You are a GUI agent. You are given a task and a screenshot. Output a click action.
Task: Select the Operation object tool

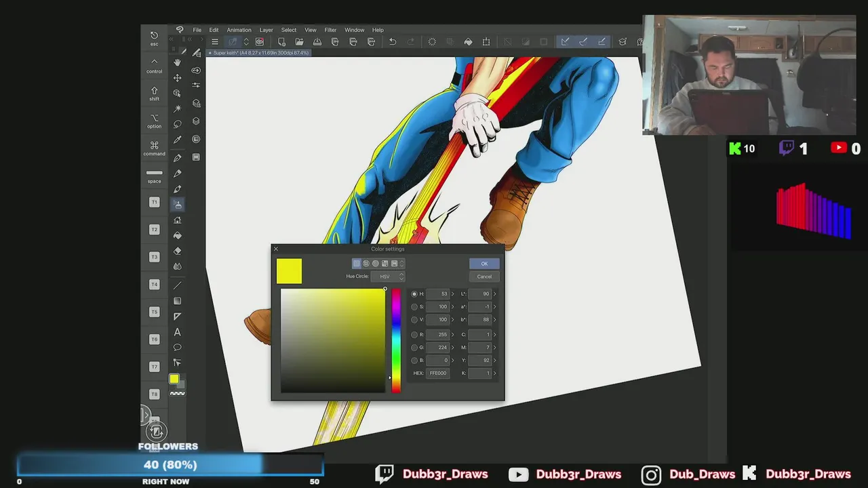178,94
